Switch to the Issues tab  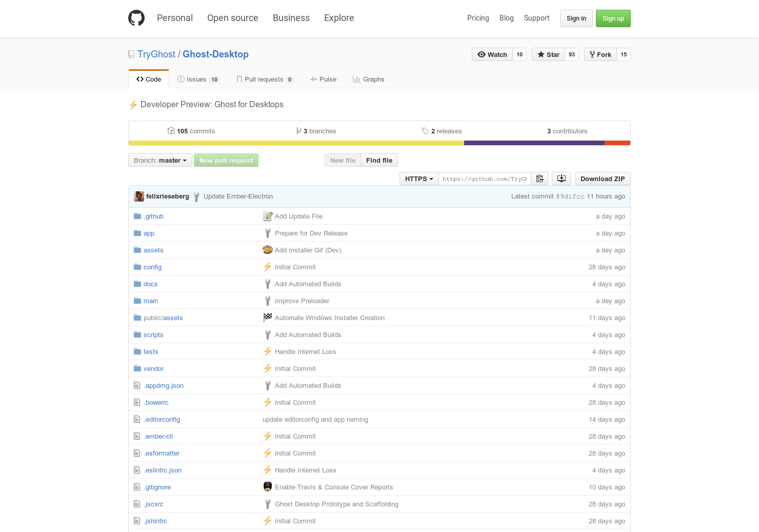pyautogui.click(x=198, y=79)
